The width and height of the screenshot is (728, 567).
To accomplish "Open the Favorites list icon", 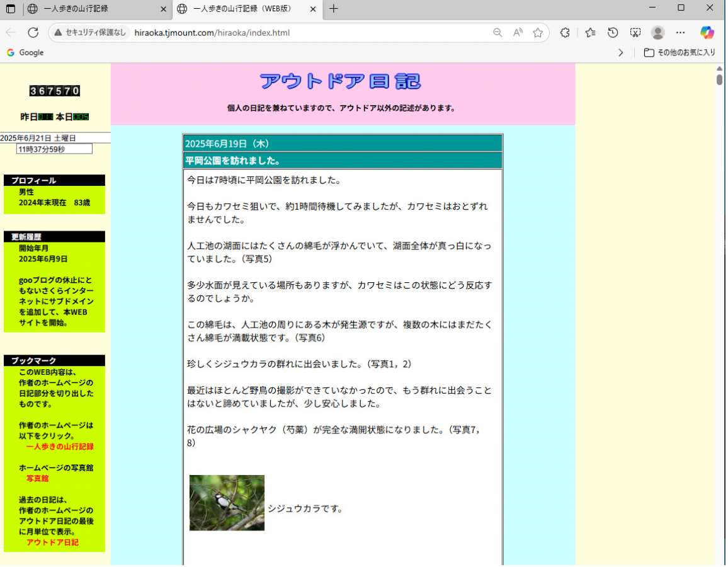I will (x=590, y=33).
